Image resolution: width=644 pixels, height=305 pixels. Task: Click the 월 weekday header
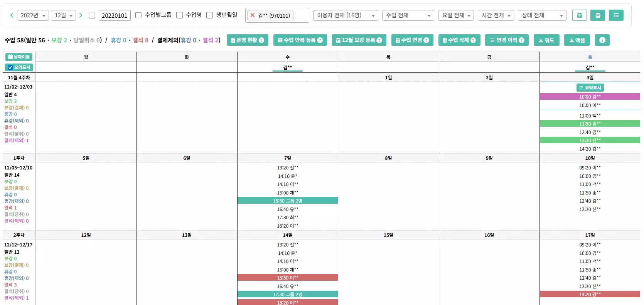86,57
